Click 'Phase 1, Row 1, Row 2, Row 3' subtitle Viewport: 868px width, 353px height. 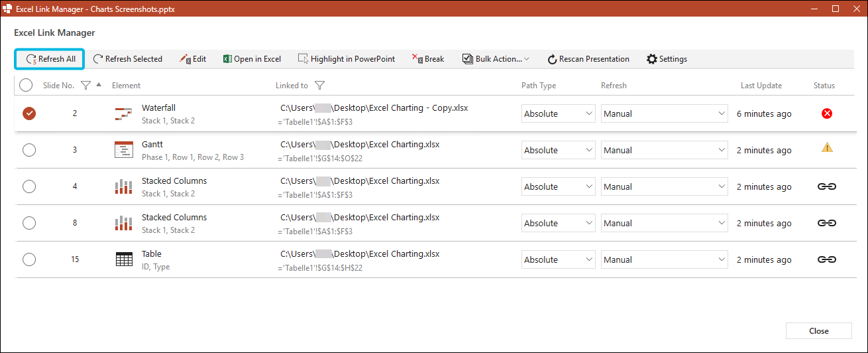pos(193,157)
